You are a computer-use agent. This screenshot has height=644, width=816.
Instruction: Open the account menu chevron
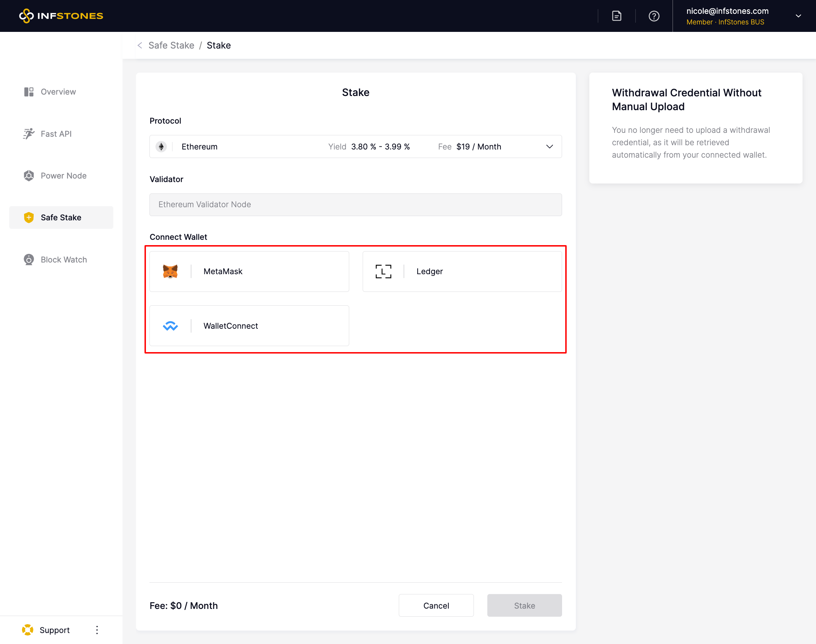click(798, 16)
